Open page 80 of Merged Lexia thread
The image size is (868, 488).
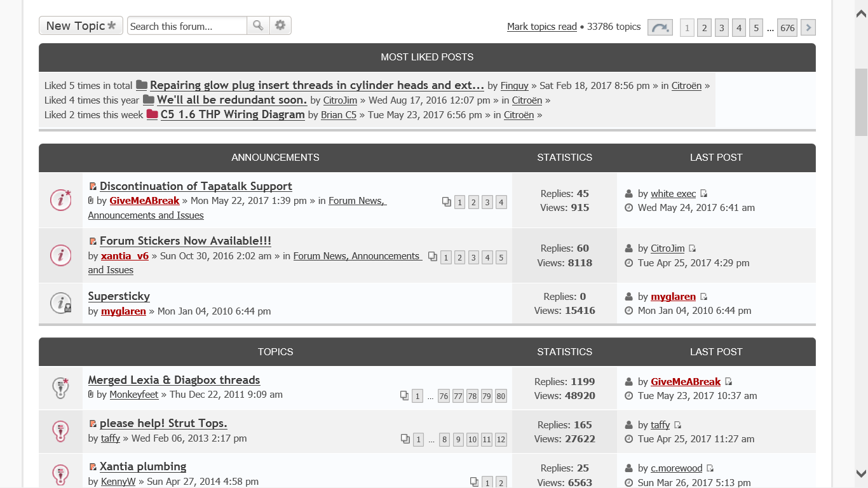tap(501, 396)
